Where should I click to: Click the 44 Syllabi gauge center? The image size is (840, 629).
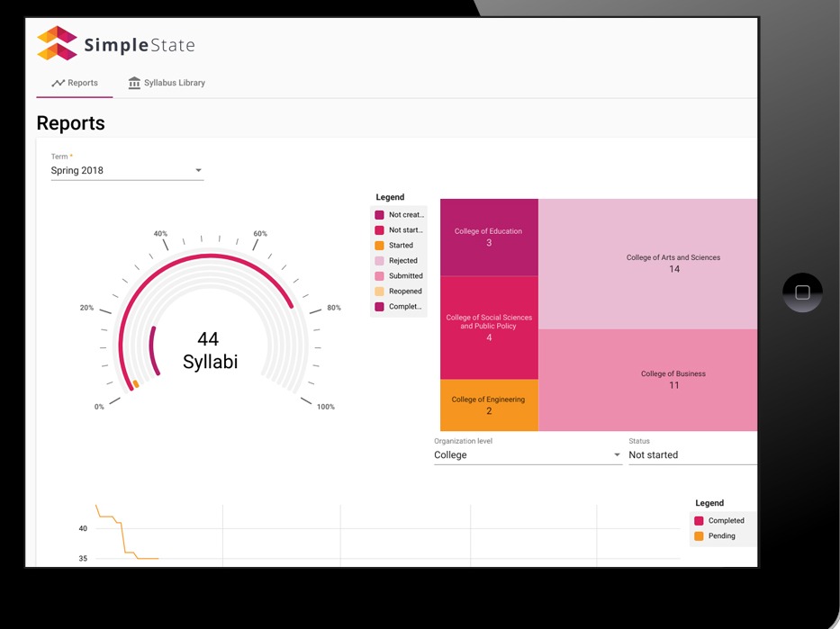[x=209, y=350]
